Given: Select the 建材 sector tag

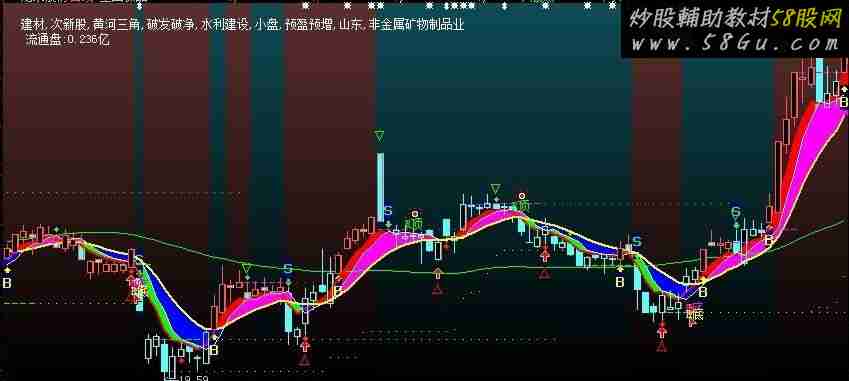Looking at the screenshot, I should (31, 24).
